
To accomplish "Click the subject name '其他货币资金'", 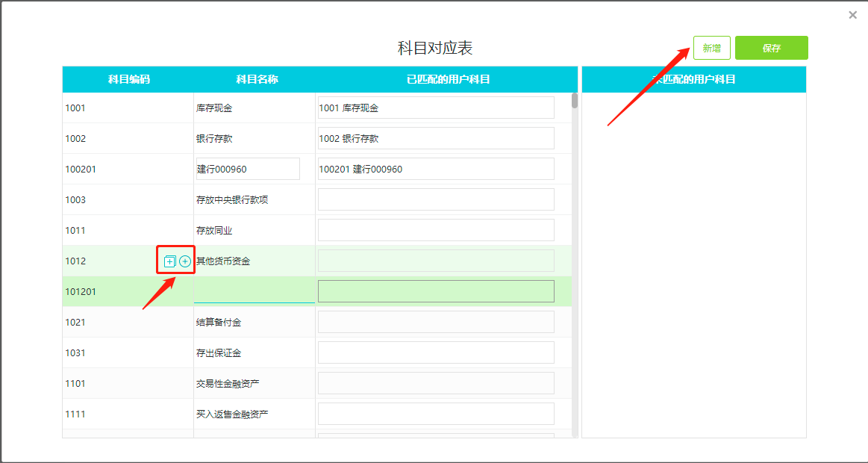I will [223, 261].
